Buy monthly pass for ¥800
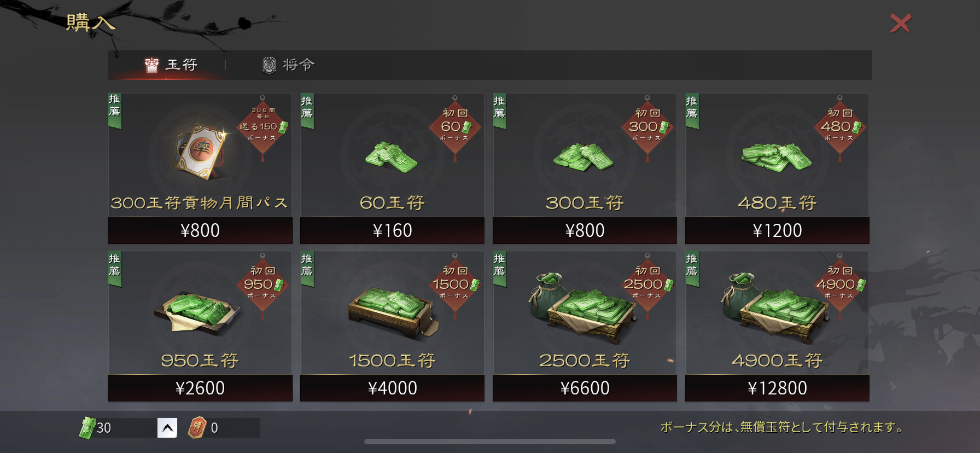The width and height of the screenshot is (980, 453). coord(200,230)
